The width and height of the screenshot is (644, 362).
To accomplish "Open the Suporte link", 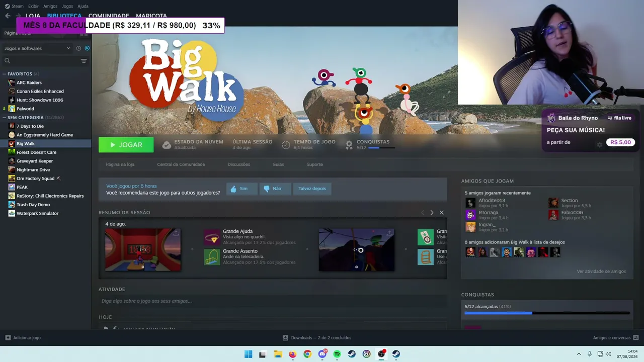I will [x=315, y=164].
